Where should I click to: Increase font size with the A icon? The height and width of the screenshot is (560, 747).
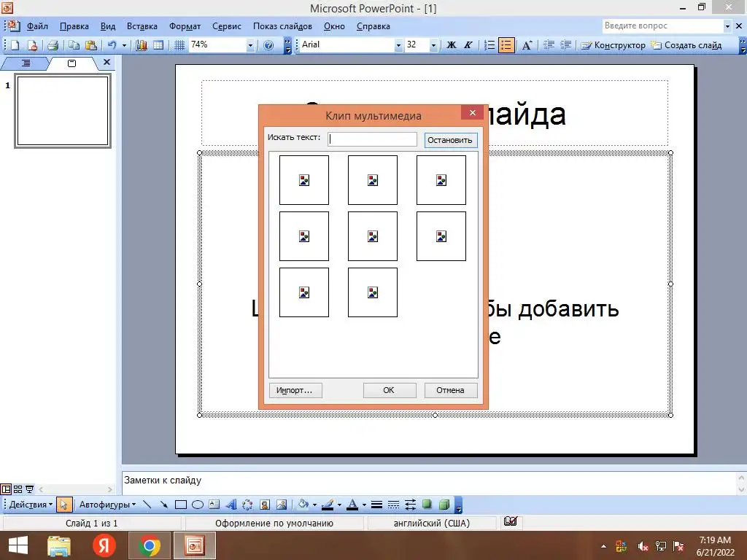tap(527, 45)
